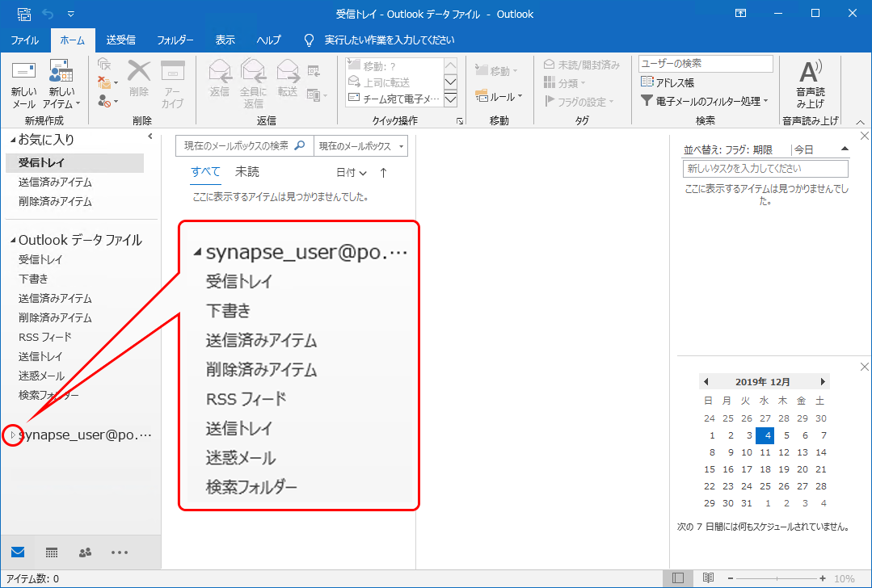Open the フォルダー tab
872x588 pixels.
click(x=175, y=40)
